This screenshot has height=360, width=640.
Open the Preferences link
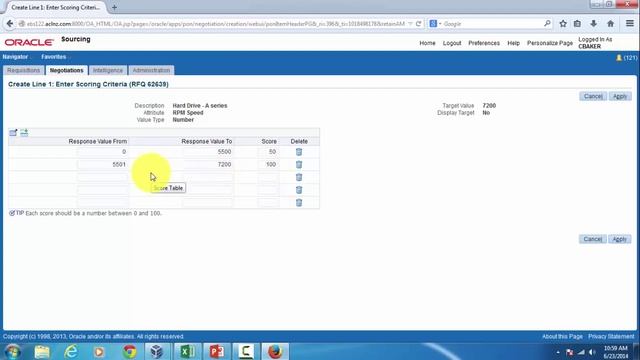(x=484, y=43)
